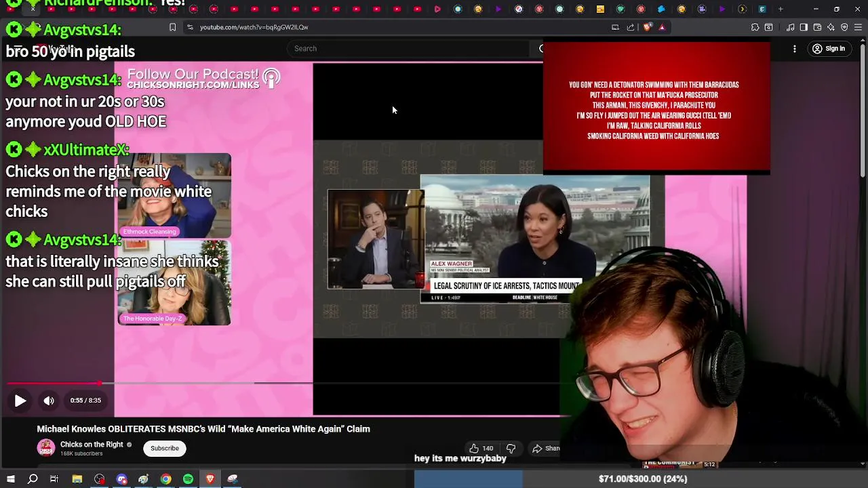
Task: Open Windows taskbar search
Action: (33, 479)
